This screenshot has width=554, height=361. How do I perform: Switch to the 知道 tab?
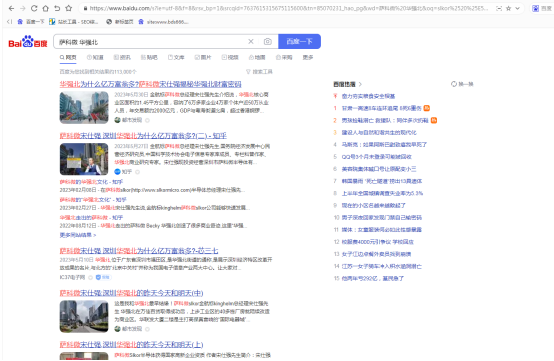coord(95,57)
